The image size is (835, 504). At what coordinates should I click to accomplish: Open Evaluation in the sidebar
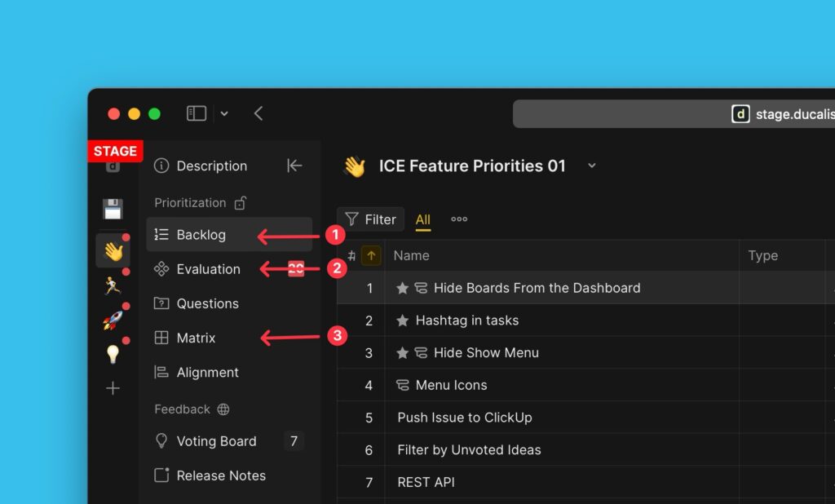click(x=208, y=269)
